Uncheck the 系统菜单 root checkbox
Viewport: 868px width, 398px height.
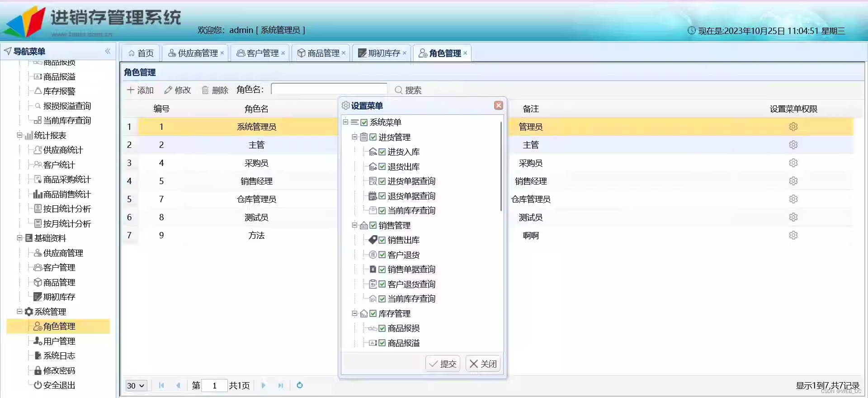click(364, 122)
